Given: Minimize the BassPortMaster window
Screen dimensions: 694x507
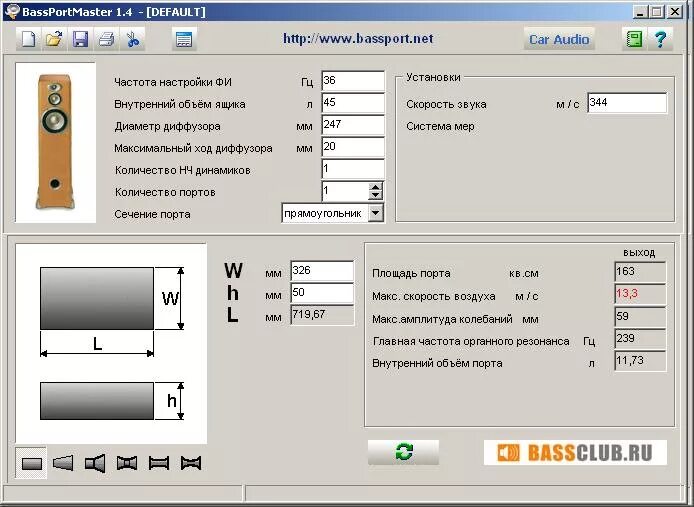Looking at the screenshot, I should 639,12.
